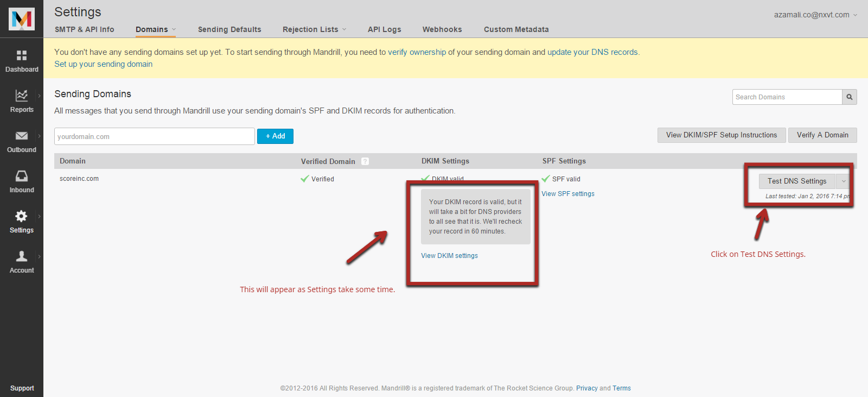The height and width of the screenshot is (397, 868).
Task: Open the Inbound tray icon
Action: pyautogui.click(x=22, y=176)
